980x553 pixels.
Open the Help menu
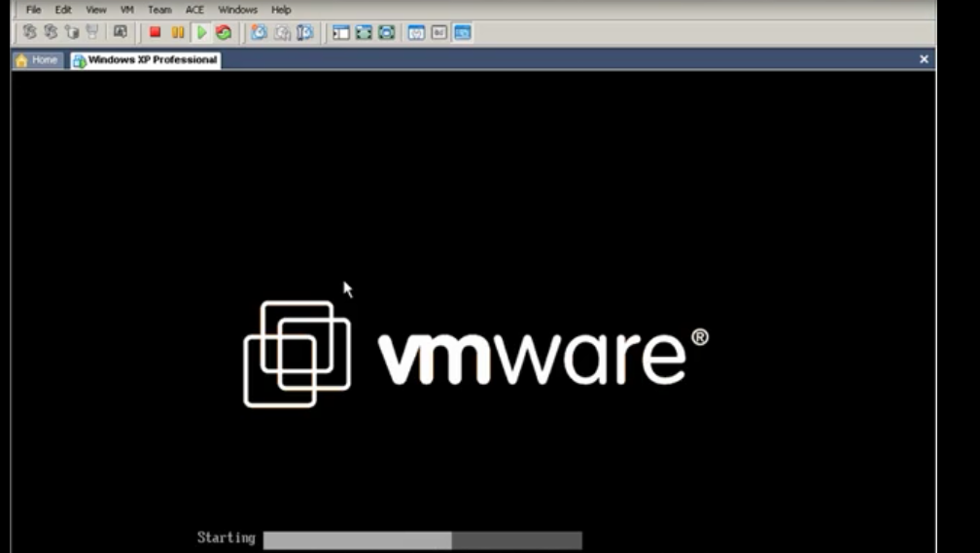click(x=281, y=10)
